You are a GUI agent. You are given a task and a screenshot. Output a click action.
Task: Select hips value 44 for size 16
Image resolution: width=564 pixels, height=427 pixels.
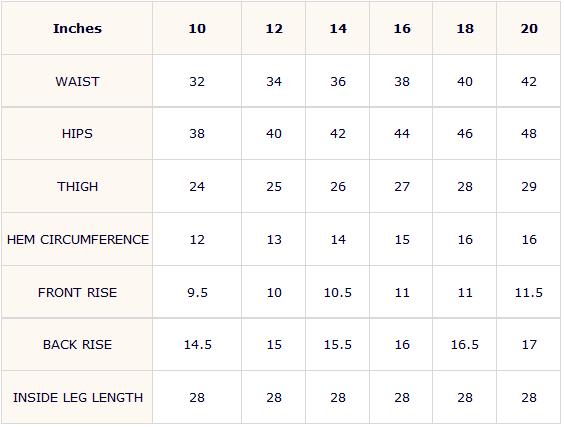tap(402, 134)
